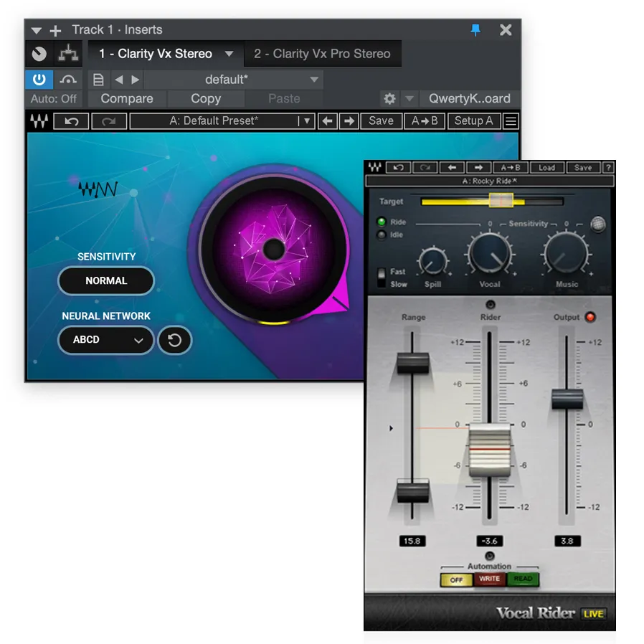Open Vocal Rider help question mark
Image resolution: width=644 pixels, height=644 pixels.
(x=608, y=168)
